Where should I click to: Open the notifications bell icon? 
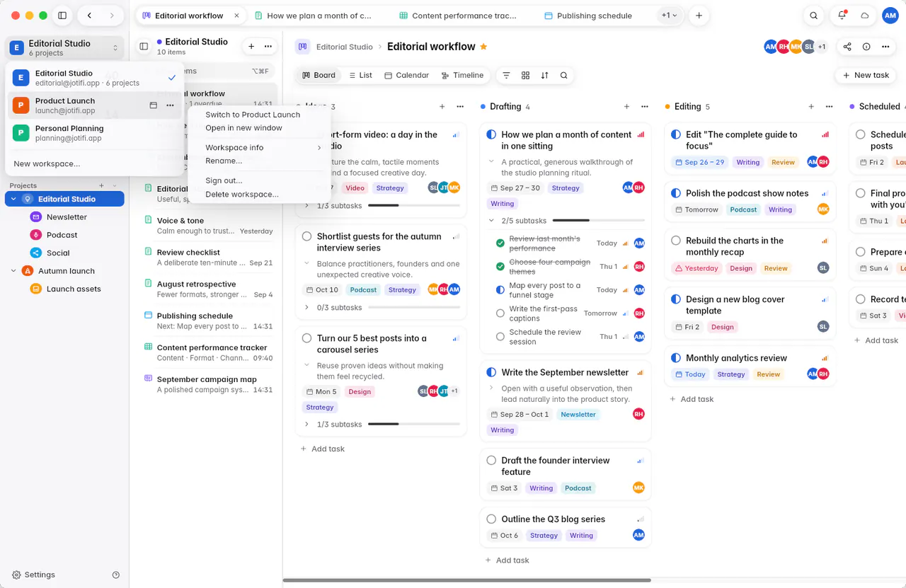[842, 16]
